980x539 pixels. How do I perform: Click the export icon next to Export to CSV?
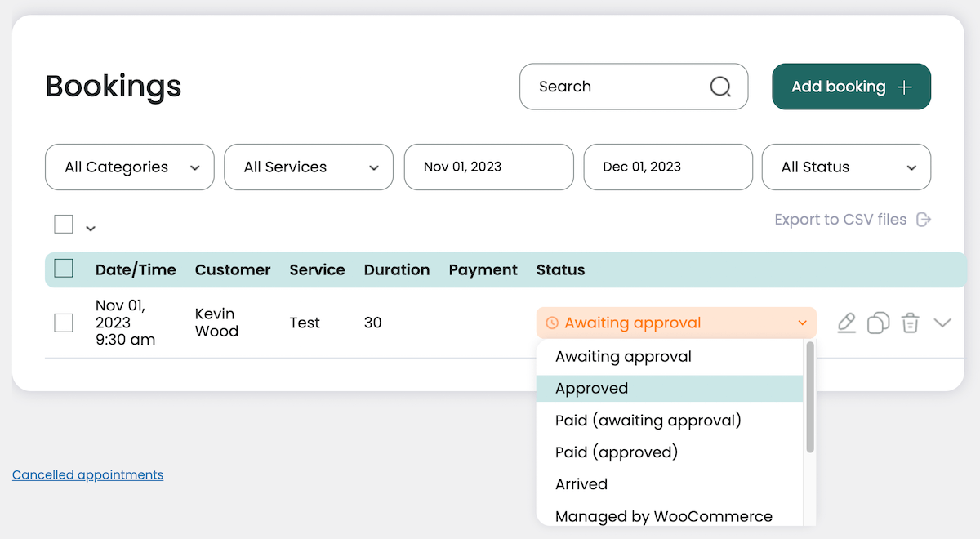coord(924,220)
